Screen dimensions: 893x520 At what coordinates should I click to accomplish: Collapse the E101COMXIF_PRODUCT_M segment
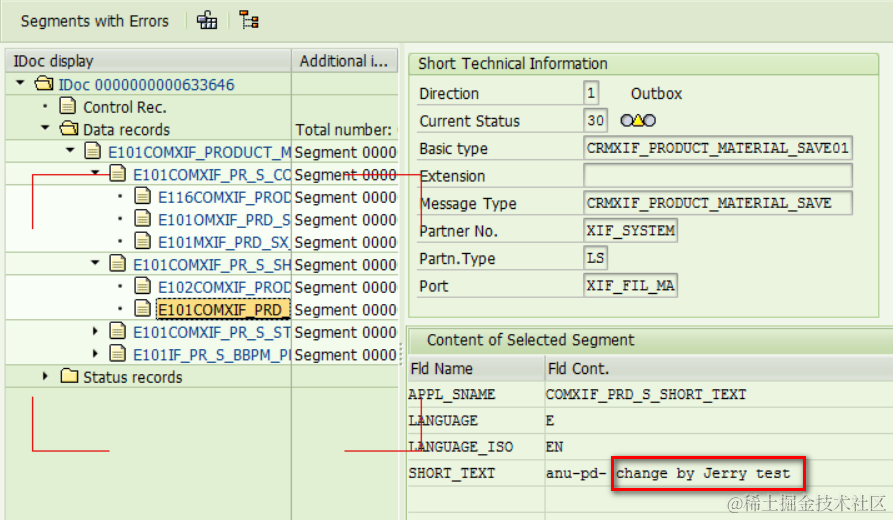coord(70,151)
